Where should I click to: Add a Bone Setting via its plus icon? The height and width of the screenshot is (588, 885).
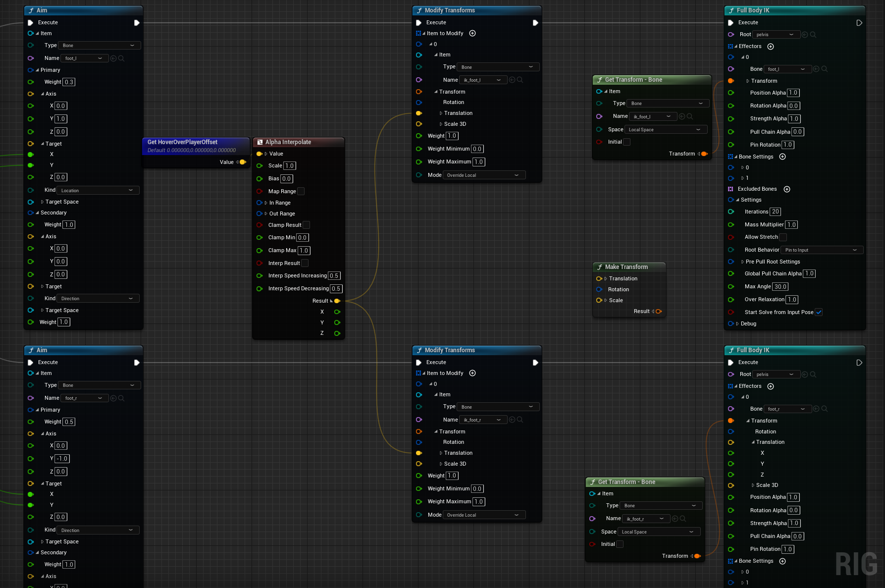[782, 157]
